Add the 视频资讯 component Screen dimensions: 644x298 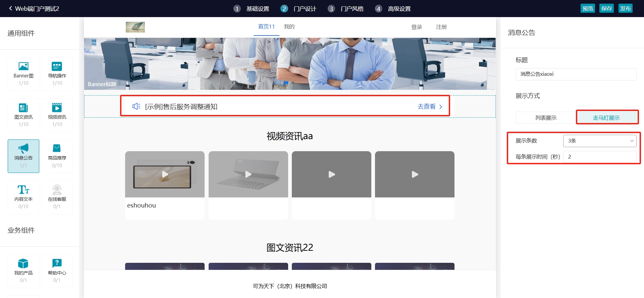[x=57, y=115]
